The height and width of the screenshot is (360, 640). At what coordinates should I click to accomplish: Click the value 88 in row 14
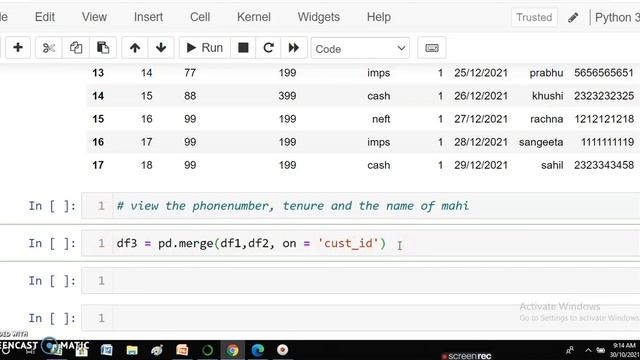point(190,96)
